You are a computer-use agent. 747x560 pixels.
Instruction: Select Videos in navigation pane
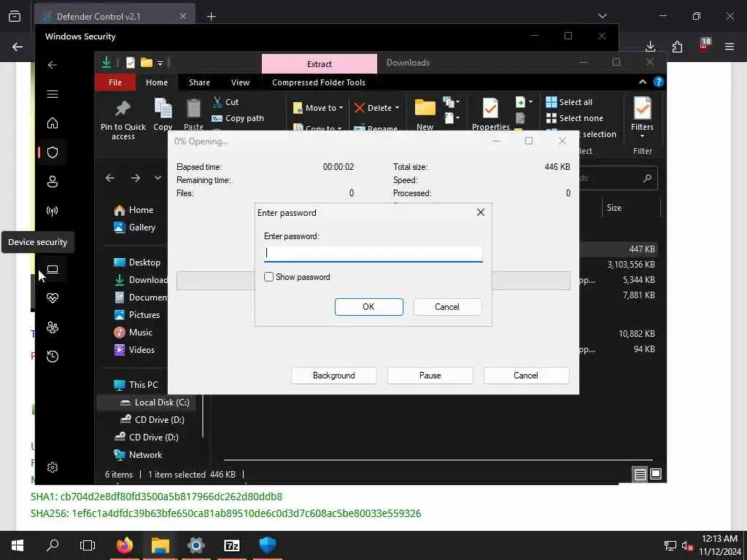[134, 350]
